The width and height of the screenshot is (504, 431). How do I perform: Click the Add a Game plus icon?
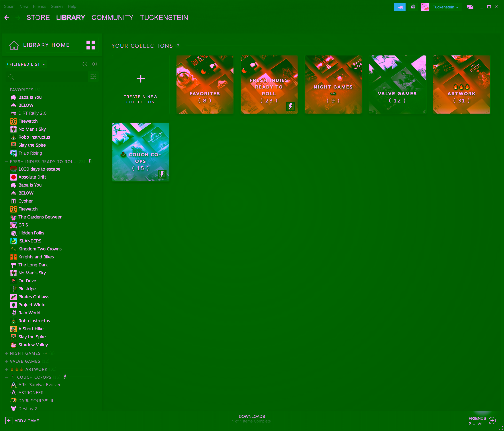pyautogui.click(x=9, y=420)
